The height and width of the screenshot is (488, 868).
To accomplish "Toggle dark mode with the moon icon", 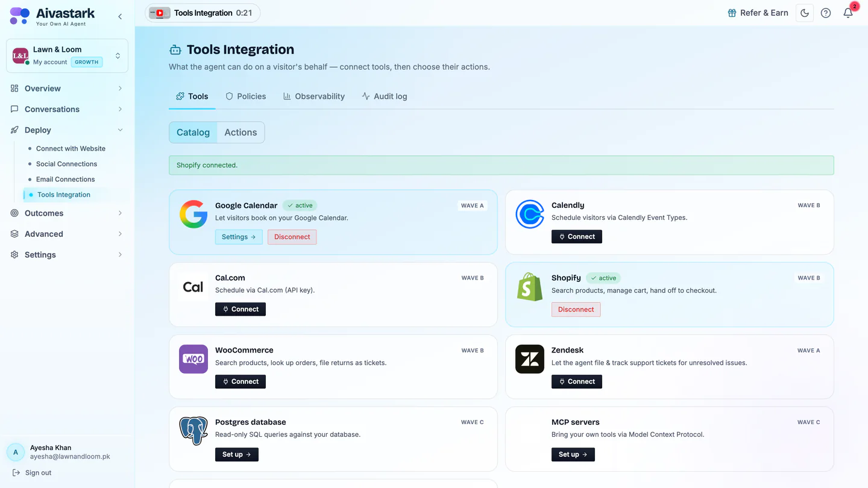I will 805,13.
